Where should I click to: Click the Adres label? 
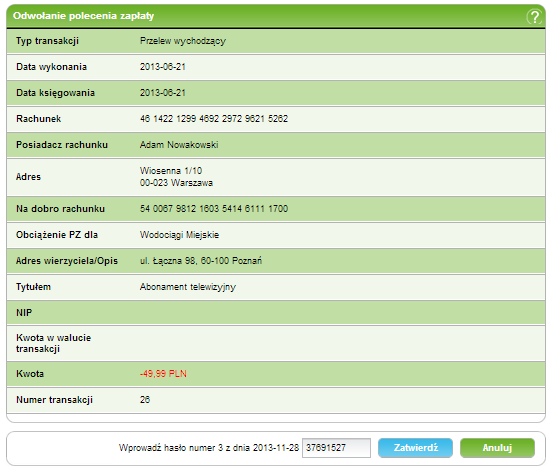pos(28,177)
